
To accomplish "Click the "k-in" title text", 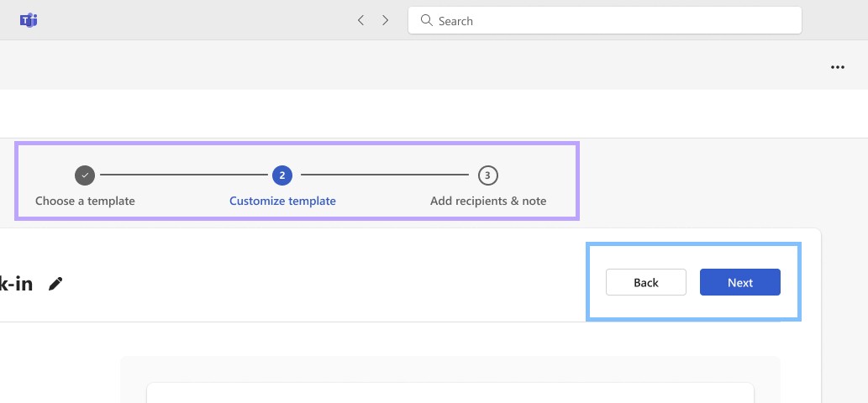I will [x=16, y=284].
